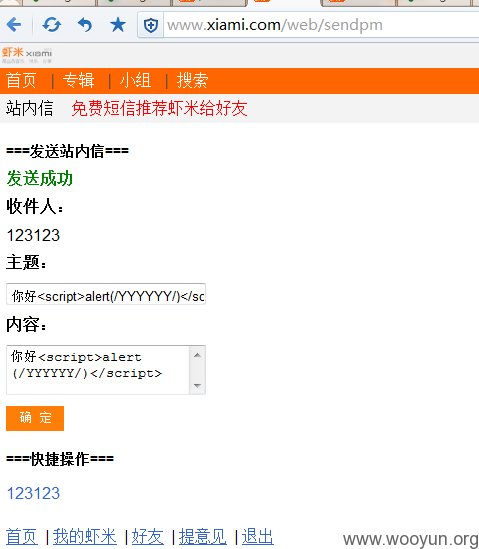Select the 站内信 tab

click(29, 108)
